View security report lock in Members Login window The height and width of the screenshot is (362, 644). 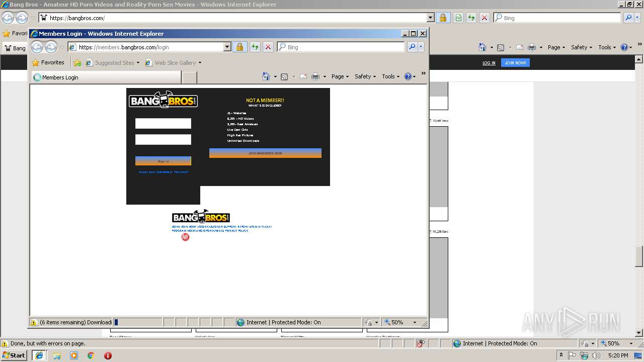click(x=239, y=47)
